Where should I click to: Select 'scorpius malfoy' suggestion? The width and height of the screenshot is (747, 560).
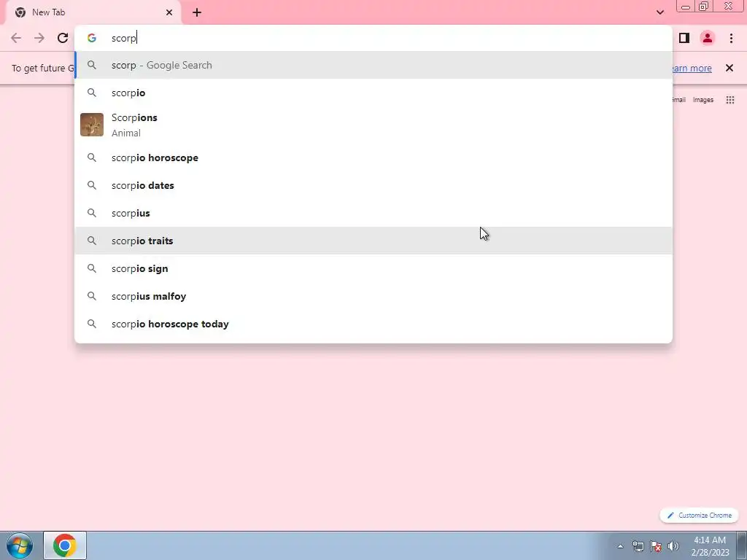click(x=373, y=296)
